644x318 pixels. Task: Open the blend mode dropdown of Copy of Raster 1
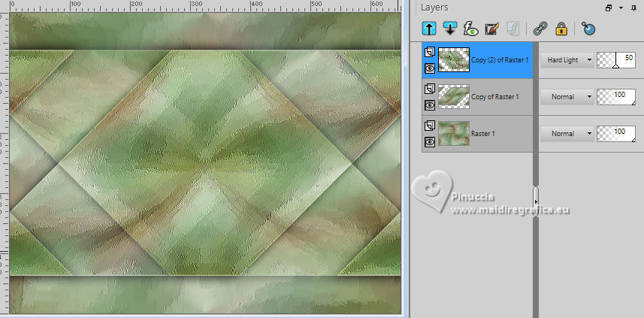pos(567,96)
